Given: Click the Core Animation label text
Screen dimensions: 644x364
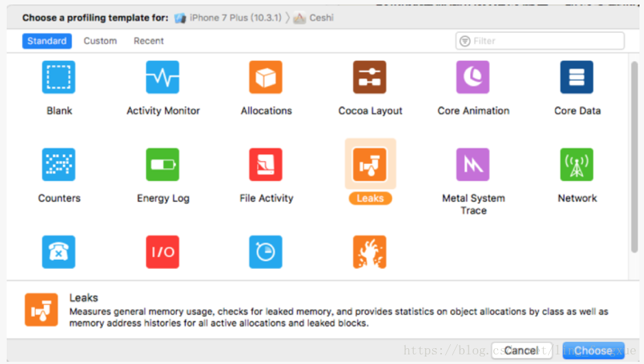Looking at the screenshot, I should [473, 111].
